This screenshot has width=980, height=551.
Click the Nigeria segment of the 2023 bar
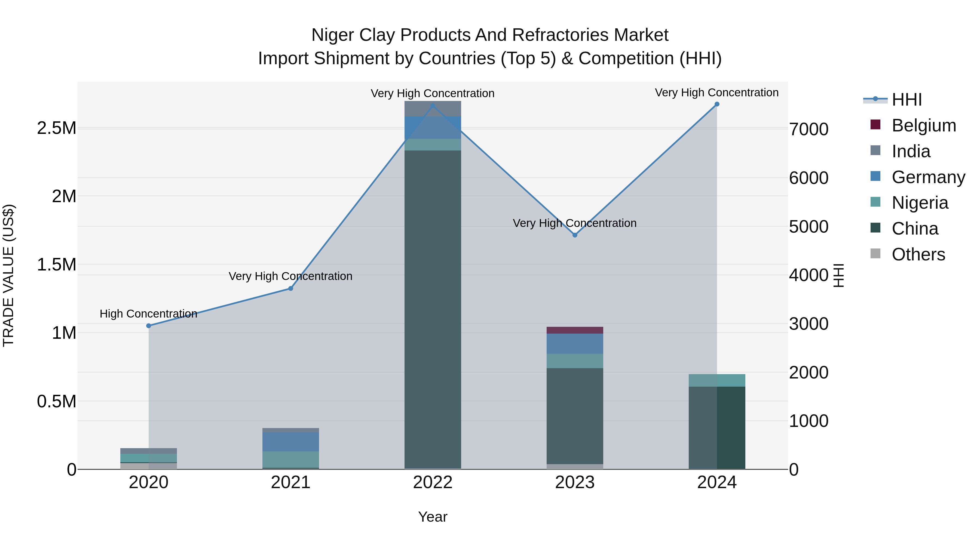[575, 361]
